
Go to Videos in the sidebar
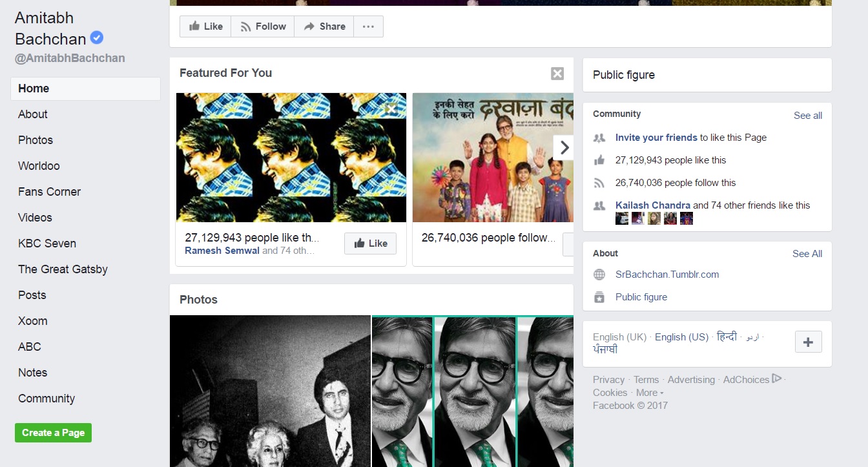[x=35, y=218]
